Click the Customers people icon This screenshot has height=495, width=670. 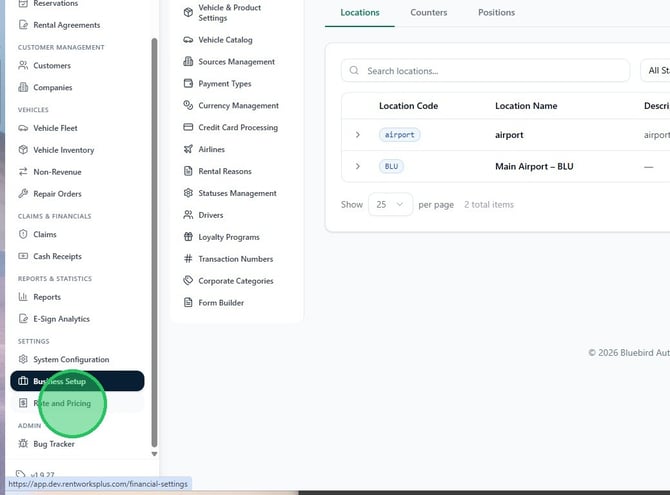pyautogui.click(x=23, y=65)
